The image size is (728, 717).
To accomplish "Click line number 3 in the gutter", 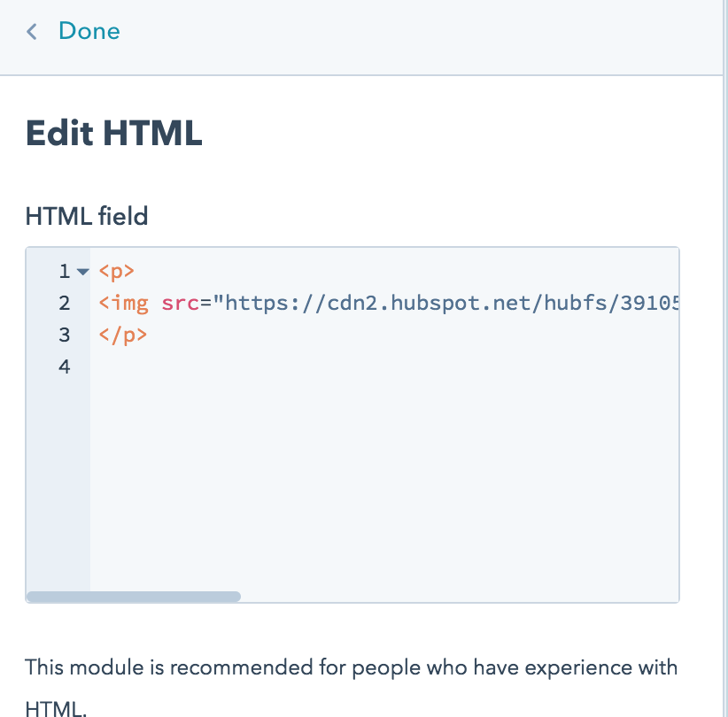I will (63, 335).
